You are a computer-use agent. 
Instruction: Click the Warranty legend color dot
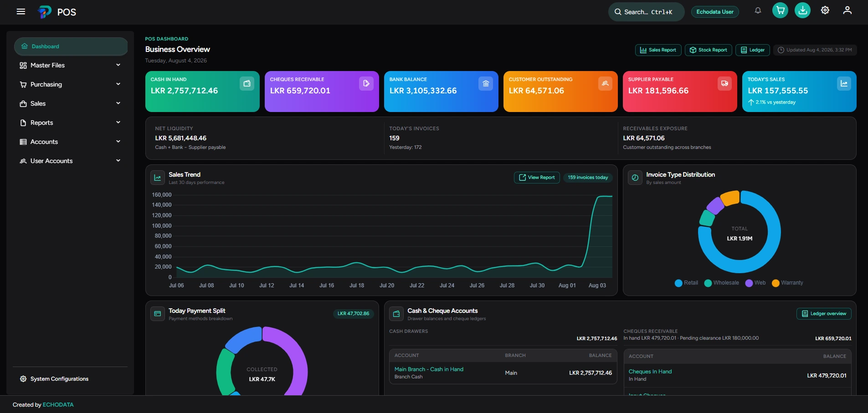click(776, 283)
